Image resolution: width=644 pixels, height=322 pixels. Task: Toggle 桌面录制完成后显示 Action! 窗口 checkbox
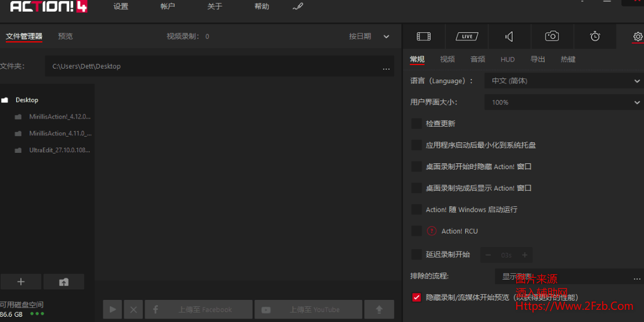click(x=416, y=188)
